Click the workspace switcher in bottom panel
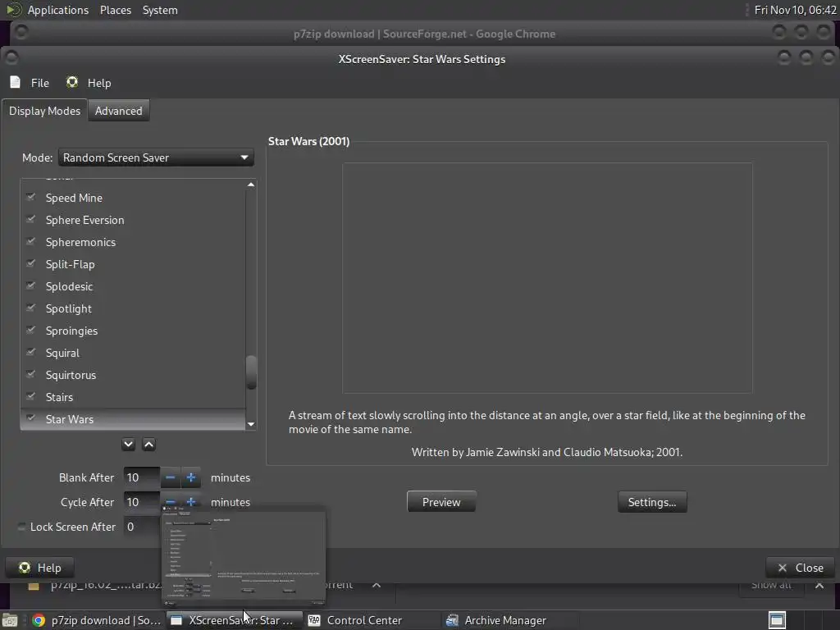Image resolution: width=840 pixels, height=630 pixels. click(x=777, y=620)
